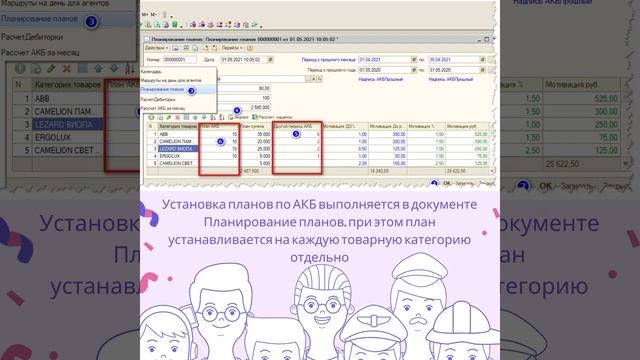This screenshot has height=360, width=640.
Task: Delete the row with the red X
Action: (x=178, y=118)
